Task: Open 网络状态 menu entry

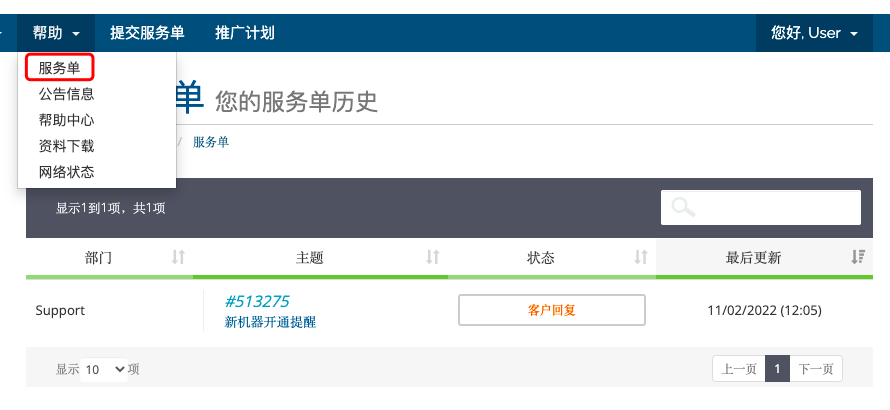Action: 67,172
